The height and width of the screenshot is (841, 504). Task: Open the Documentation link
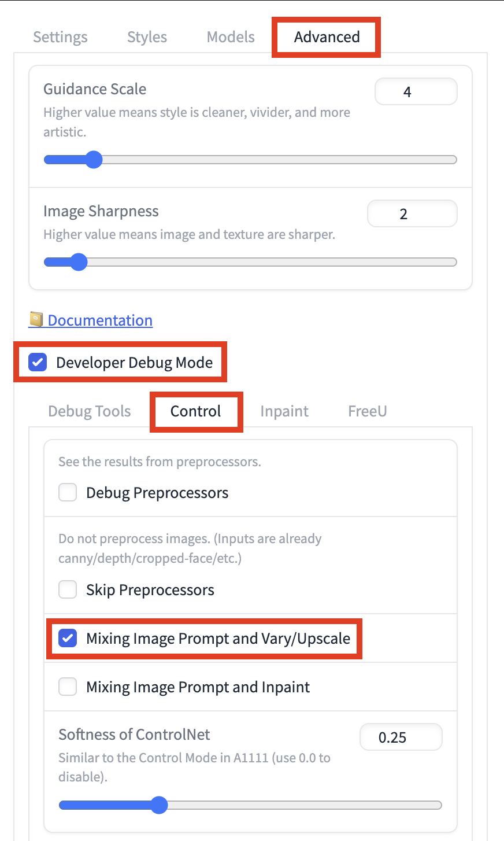coord(100,320)
